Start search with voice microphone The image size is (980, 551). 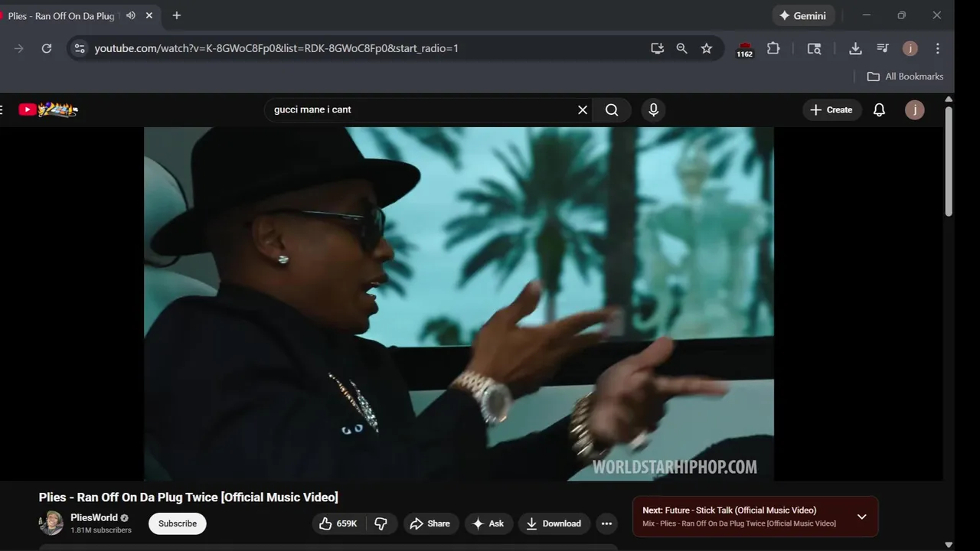(653, 109)
